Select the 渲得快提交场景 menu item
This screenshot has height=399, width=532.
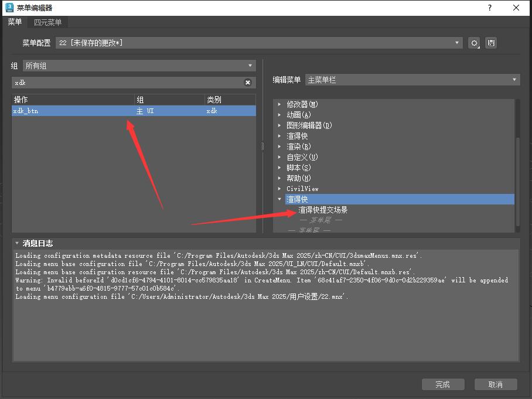tap(323, 210)
